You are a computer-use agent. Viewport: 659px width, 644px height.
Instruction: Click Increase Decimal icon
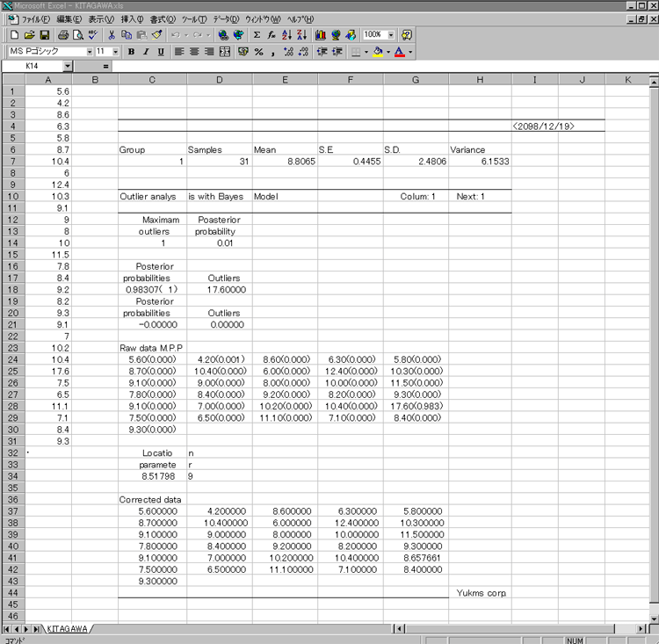pos(288,52)
